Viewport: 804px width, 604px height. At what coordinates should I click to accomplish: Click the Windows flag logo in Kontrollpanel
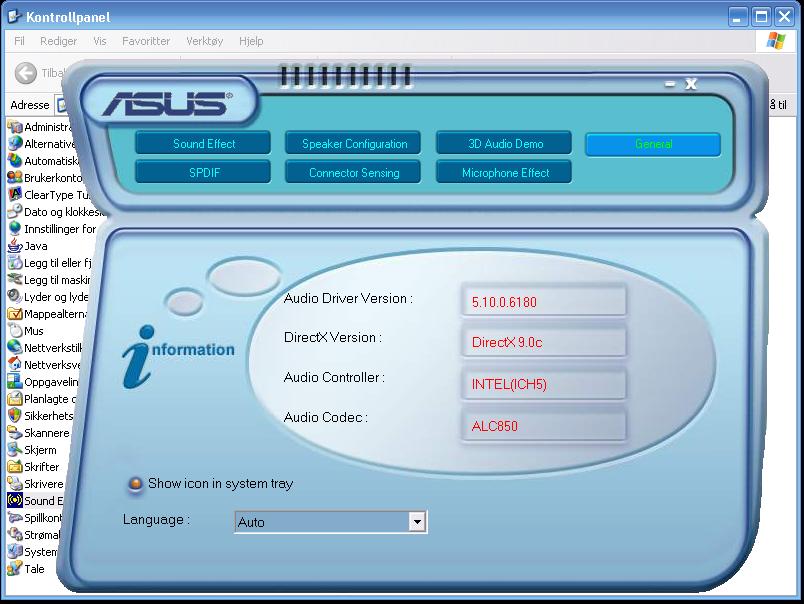click(775, 41)
